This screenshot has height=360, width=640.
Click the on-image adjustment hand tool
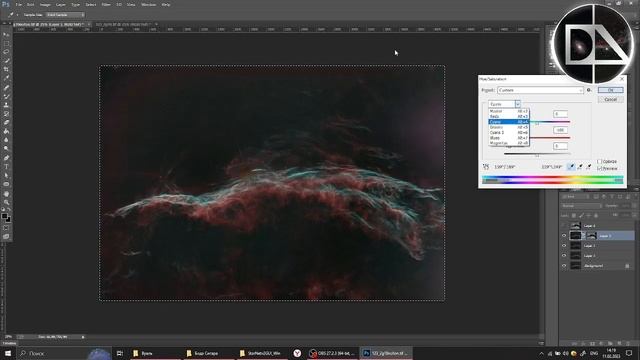pyautogui.click(x=486, y=167)
